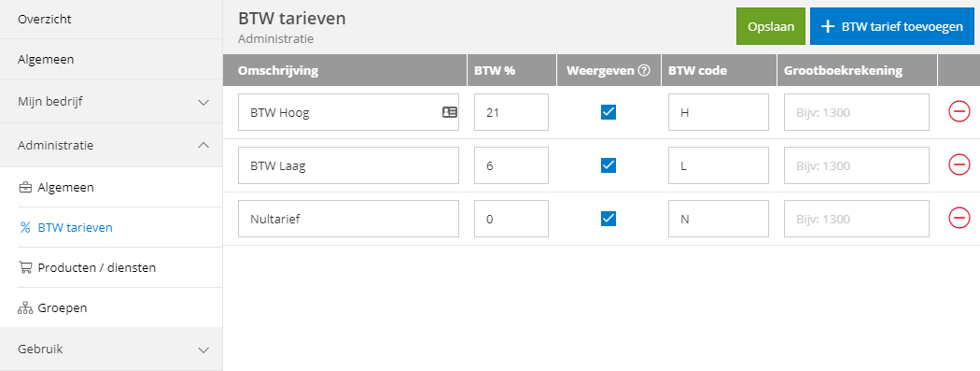Click the help icon next to Weergeven

[x=644, y=71]
